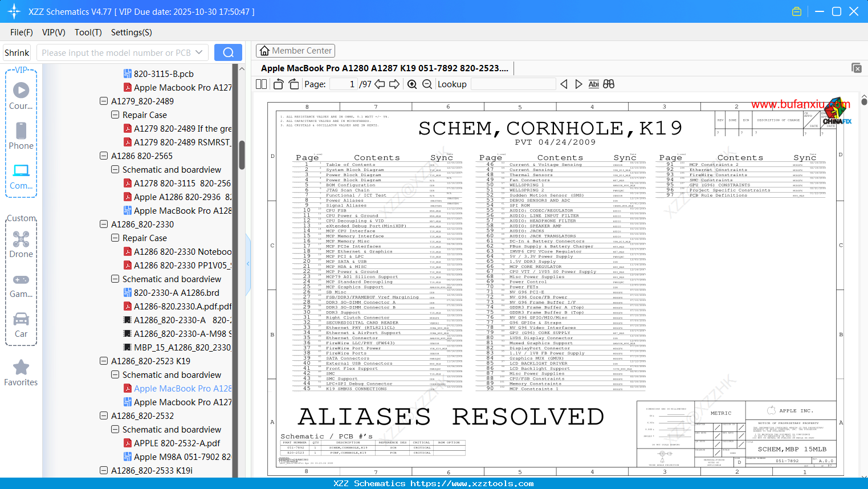Rotate the page clockwise
Image resolution: width=868 pixels, height=489 pixels.
294,84
